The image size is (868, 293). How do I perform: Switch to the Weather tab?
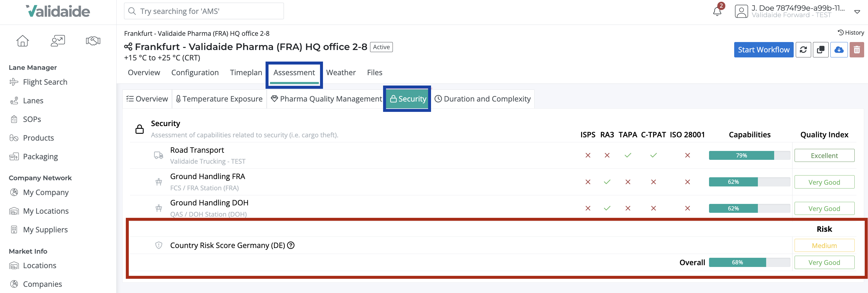[341, 73]
